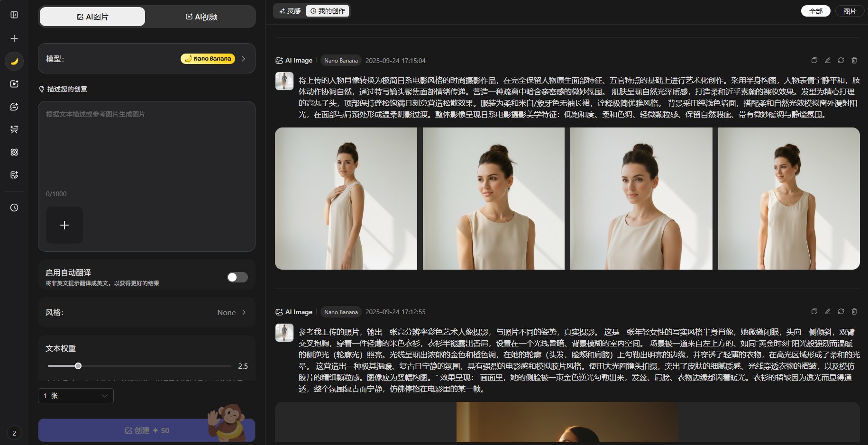The width and height of the screenshot is (868, 445).
Task: Open the second generated portrait image
Action: tap(493, 199)
